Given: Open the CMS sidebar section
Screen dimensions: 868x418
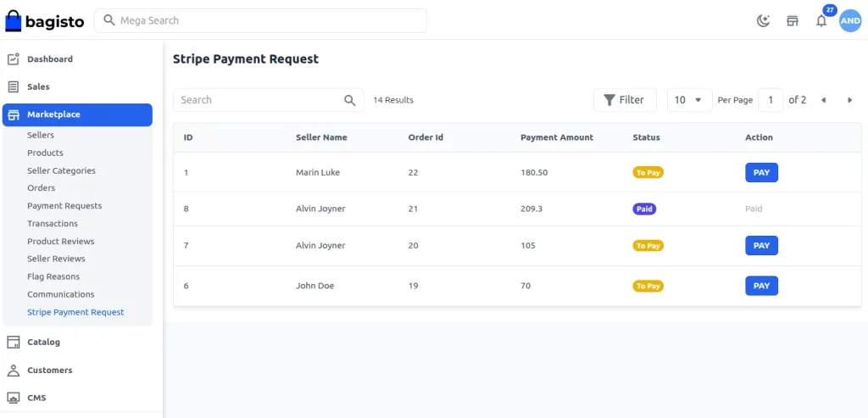Looking at the screenshot, I should (x=36, y=398).
